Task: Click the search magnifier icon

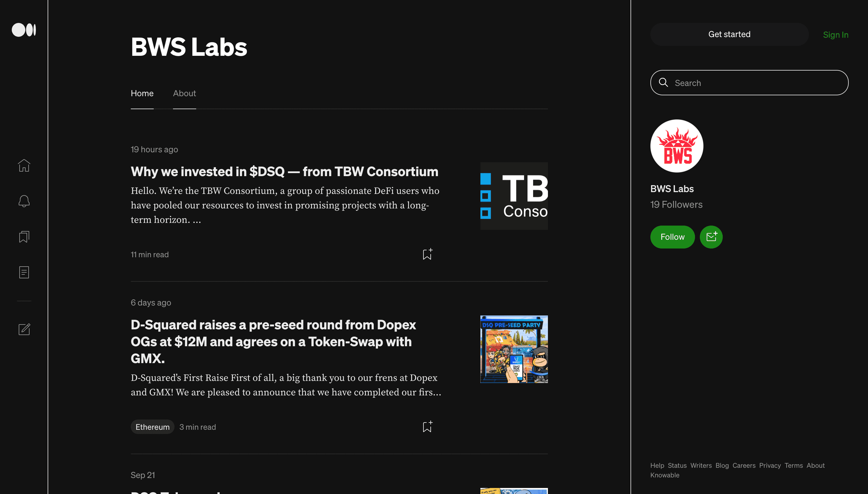Action: (x=663, y=82)
